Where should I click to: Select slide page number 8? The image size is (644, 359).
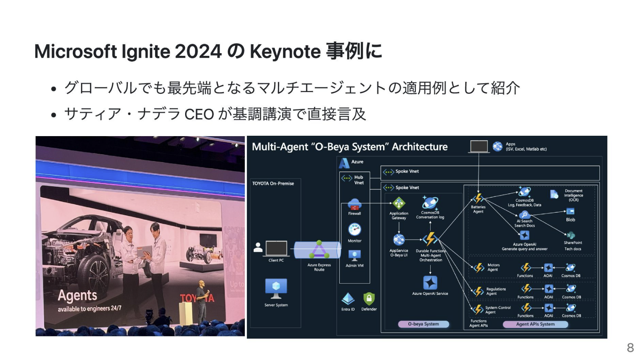point(630,347)
